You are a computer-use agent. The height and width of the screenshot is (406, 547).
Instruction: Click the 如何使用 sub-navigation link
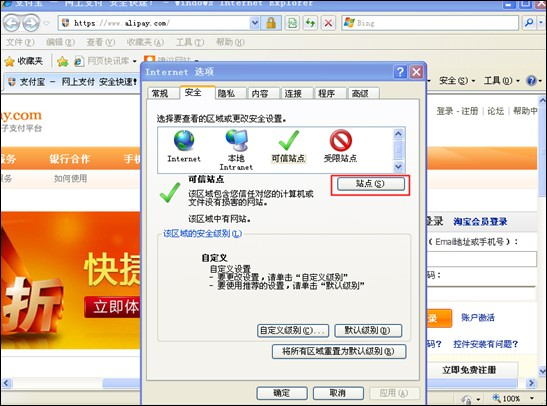(x=70, y=179)
